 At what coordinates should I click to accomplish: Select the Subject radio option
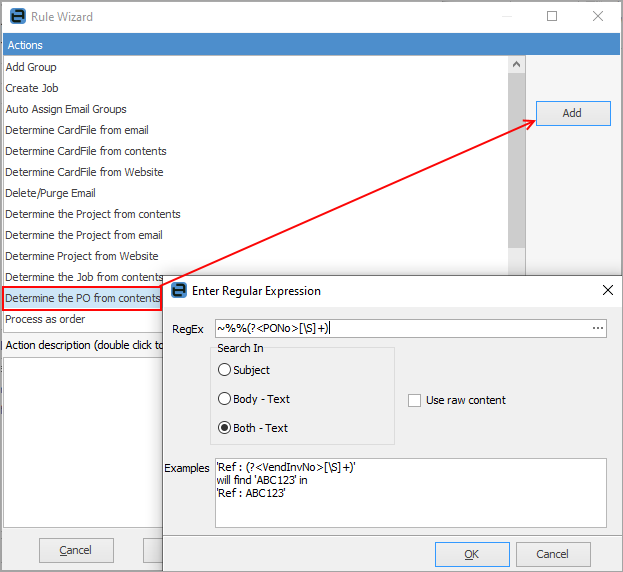[x=224, y=369]
